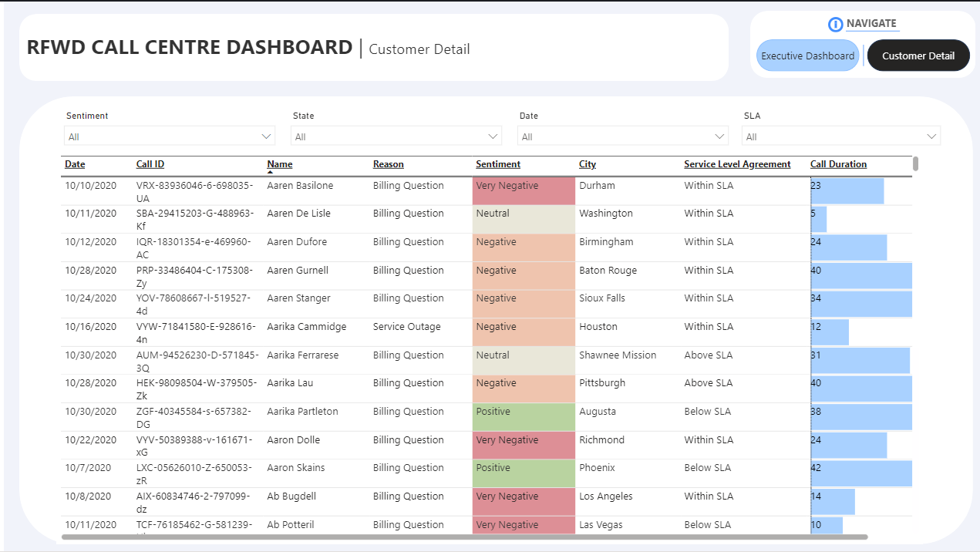
Task: Sort by the Call ID column header
Action: 150,164
